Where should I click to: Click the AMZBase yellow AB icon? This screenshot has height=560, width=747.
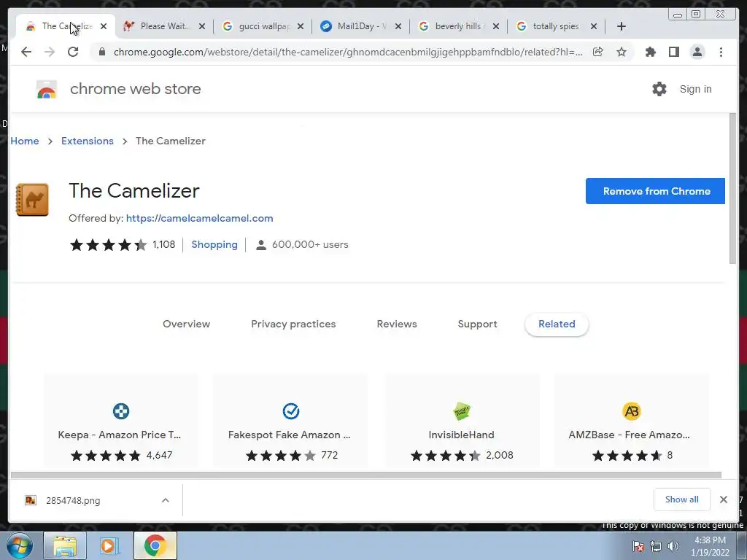point(632,411)
